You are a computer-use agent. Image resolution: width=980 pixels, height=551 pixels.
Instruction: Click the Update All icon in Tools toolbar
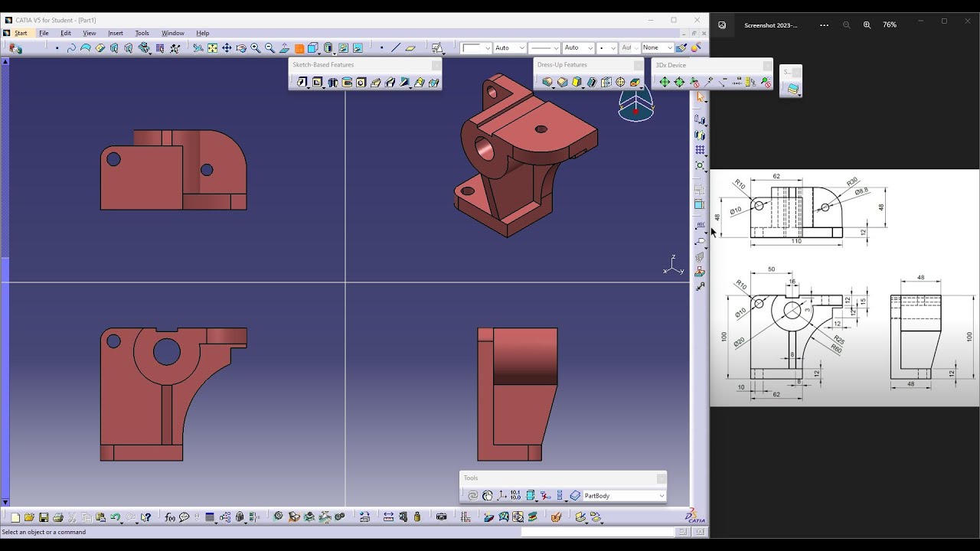[473, 496]
